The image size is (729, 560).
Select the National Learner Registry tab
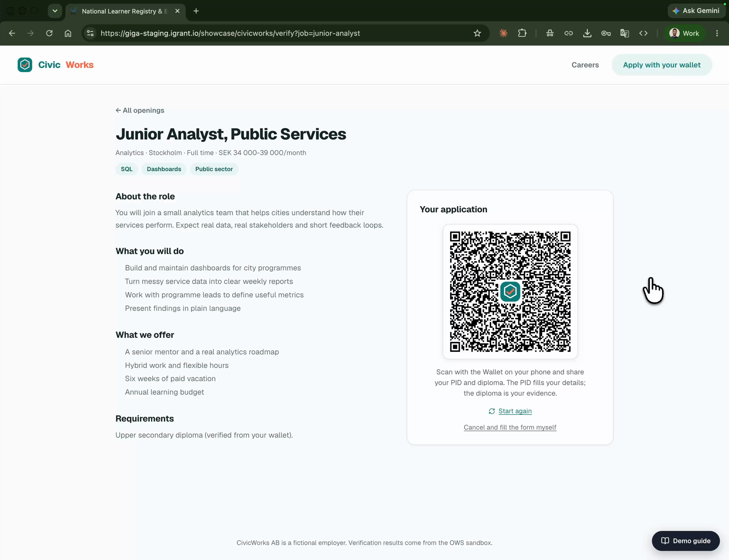click(x=124, y=11)
